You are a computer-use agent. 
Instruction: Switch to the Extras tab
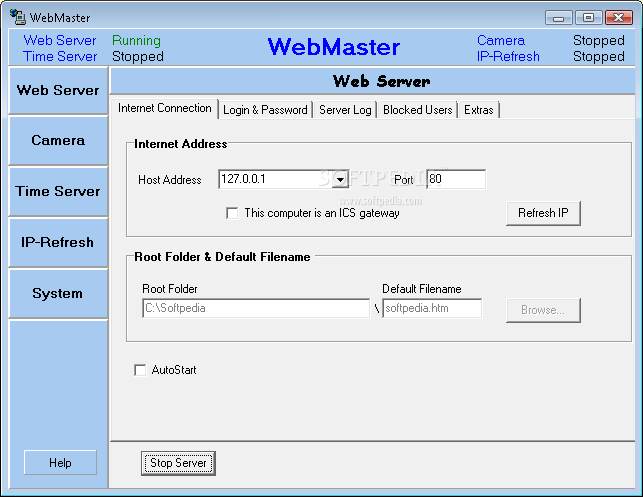coord(479,110)
